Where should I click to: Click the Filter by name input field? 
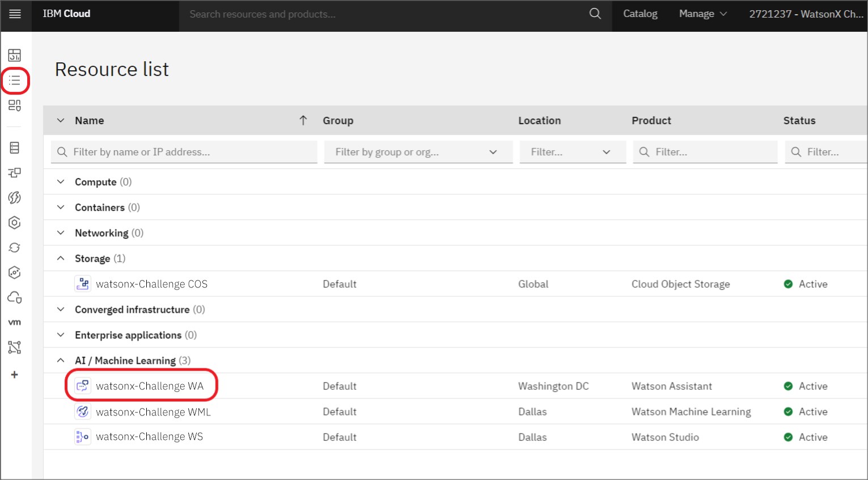[x=184, y=152]
